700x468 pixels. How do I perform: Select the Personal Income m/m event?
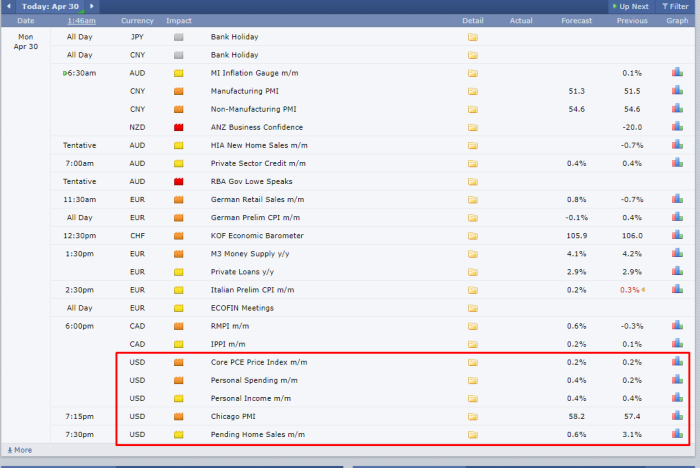pyautogui.click(x=250, y=398)
